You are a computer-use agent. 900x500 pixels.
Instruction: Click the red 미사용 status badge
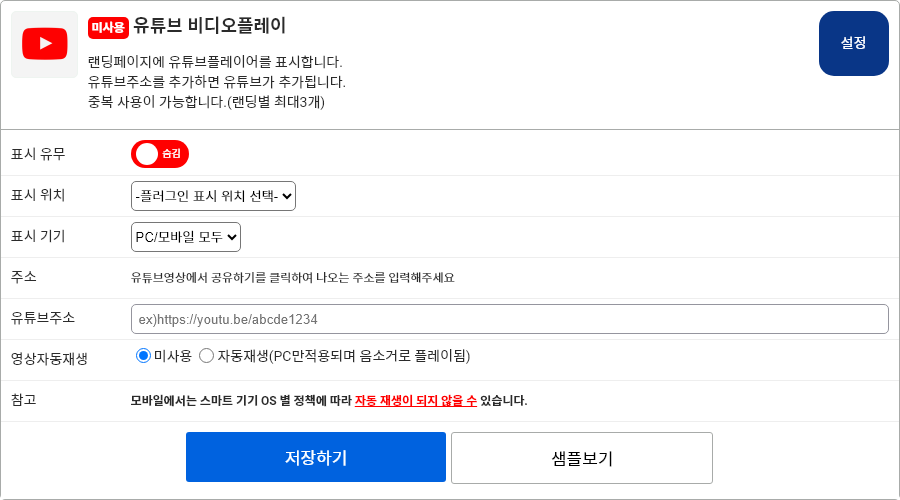pyautogui.click(x=108, y=27)
